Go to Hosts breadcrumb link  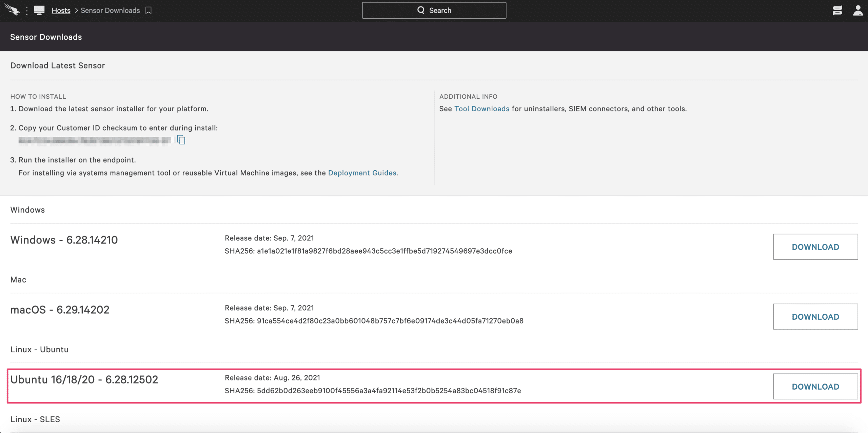pos(61,11)
